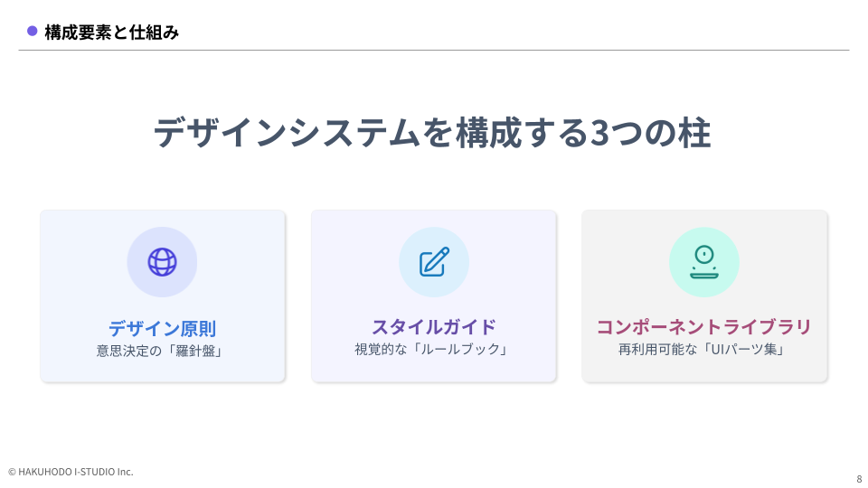This screenshot has width=868, height=488.
Task: Select the スタイルガイド card heading
Action: tap(434, 327)
